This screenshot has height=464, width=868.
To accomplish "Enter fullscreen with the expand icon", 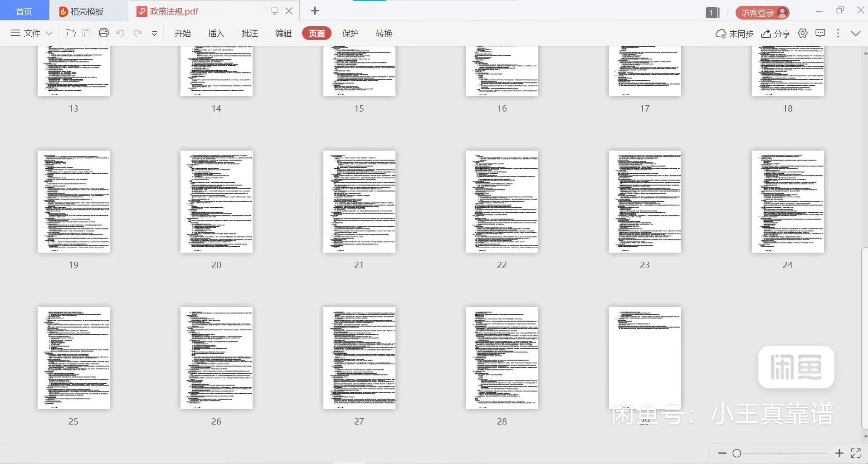I will point(856,453).
